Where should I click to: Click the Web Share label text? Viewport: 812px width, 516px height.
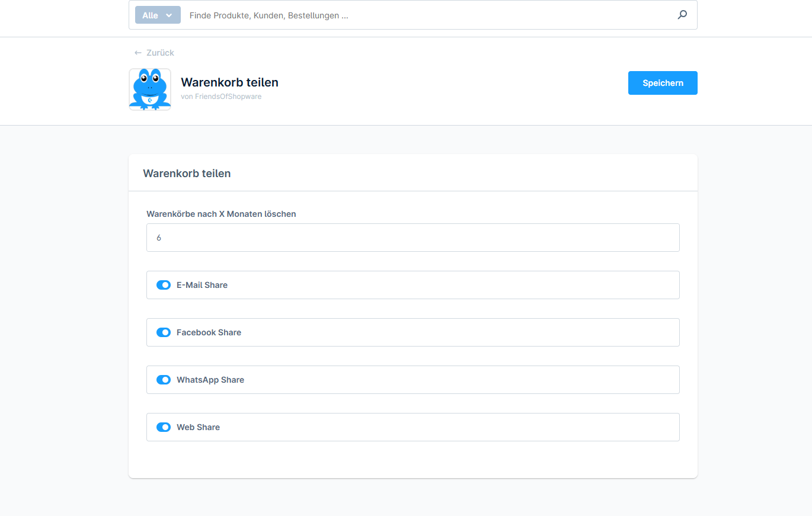pyautogui.click(x=198, y=427)
